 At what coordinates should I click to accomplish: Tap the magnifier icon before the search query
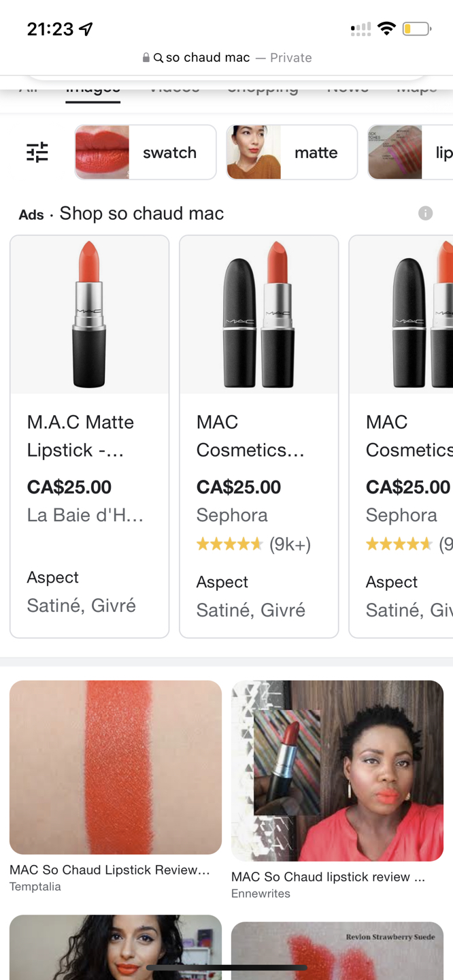coord(158,58)
